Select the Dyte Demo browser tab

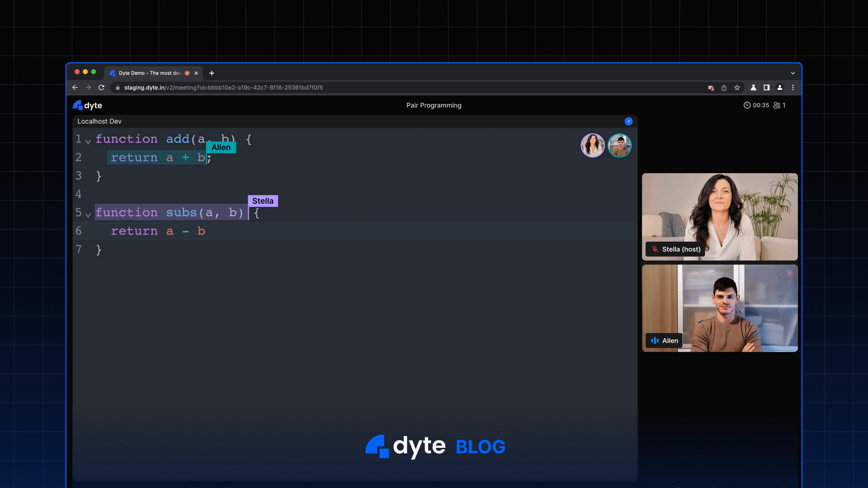149,73
